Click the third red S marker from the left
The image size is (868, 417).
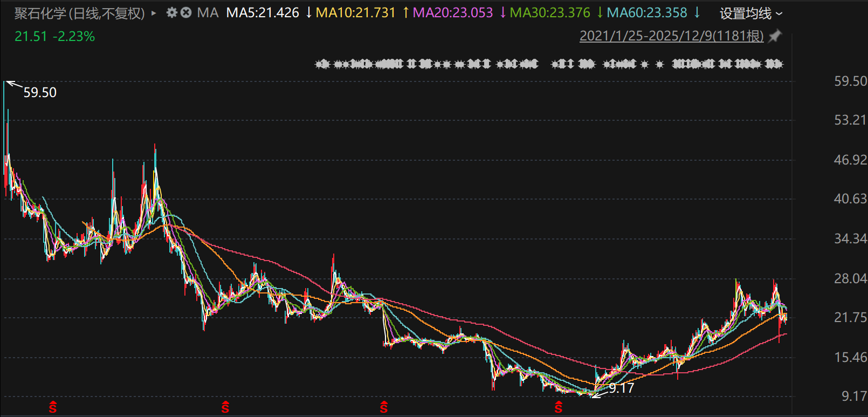[x=384, y=407]
